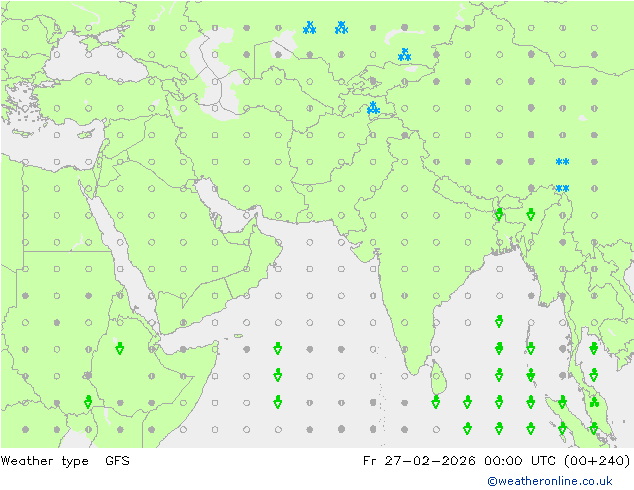Click the '(00+240)' forecast offset text
The image size is (634, 490).
[597, 460]
